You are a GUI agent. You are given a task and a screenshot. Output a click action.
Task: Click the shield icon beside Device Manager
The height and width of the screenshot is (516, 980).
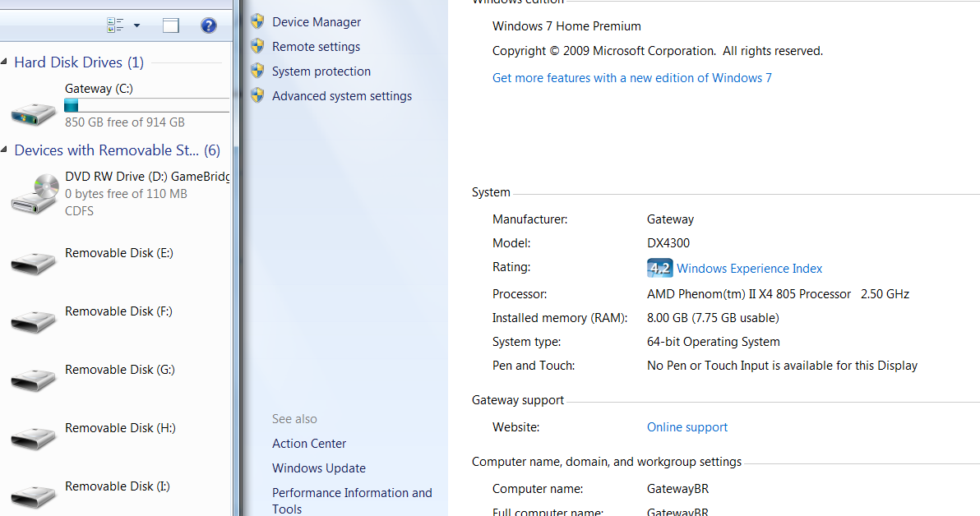(257, 22)
